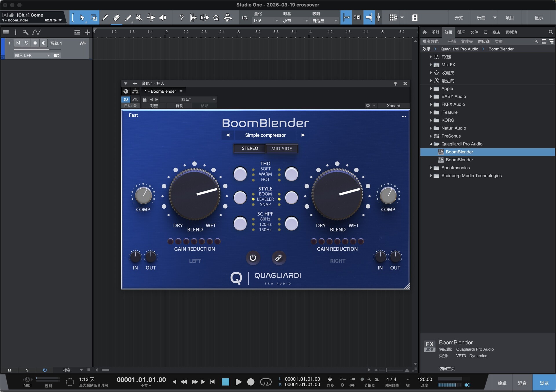Click the MIDI keyboard icon in the status bar
This screenshot has height=392, width=556.
coord(27,379)
